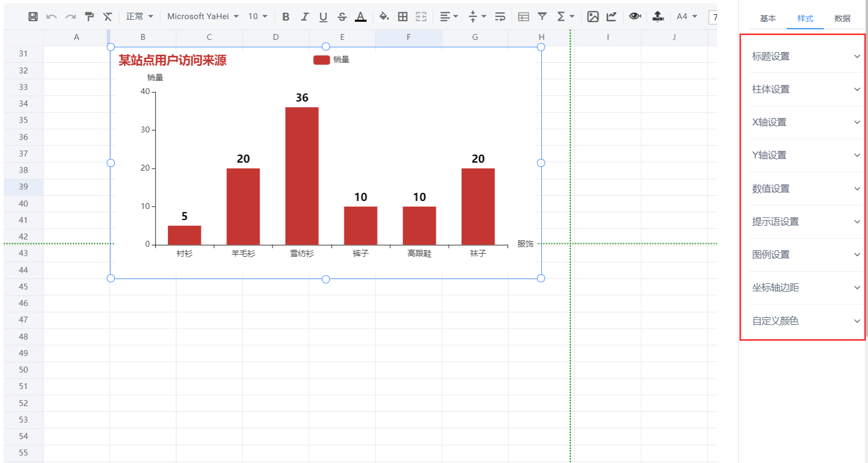This screenshot has width=868, height=463.
Task: Expand the 图例设置 section
Action: point(806,255)
